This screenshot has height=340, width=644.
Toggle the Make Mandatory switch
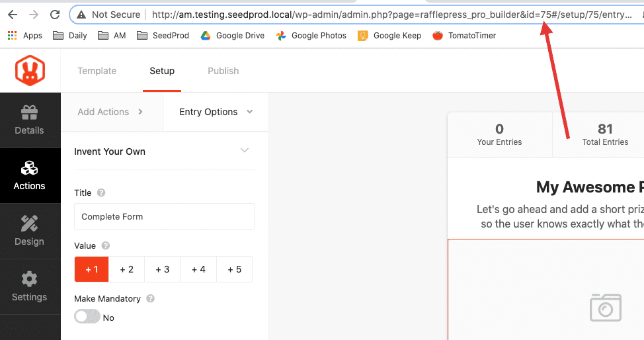point(87,317)
